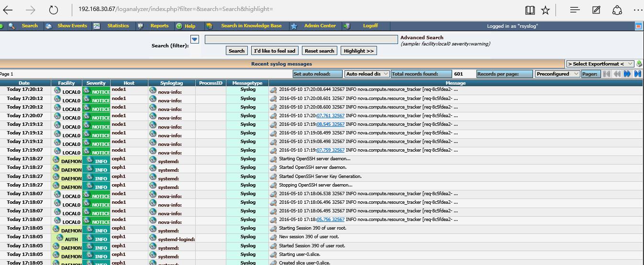Click the 05.756 32567 link in message
The width and height of the screenshot is (644, 265).
pos(331,220)
